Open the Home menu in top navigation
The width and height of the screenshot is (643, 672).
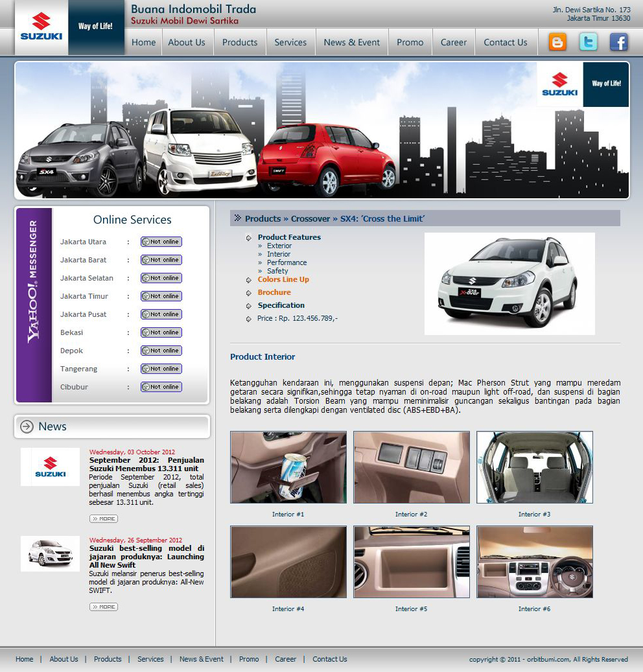click(x=144, y=42)
